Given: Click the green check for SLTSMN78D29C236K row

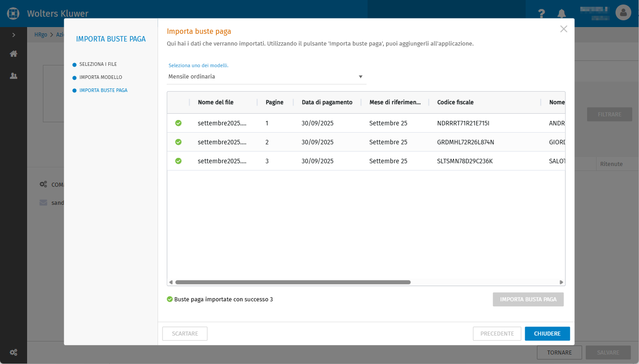Looking at the screenshot, I should tap(178, 161).
